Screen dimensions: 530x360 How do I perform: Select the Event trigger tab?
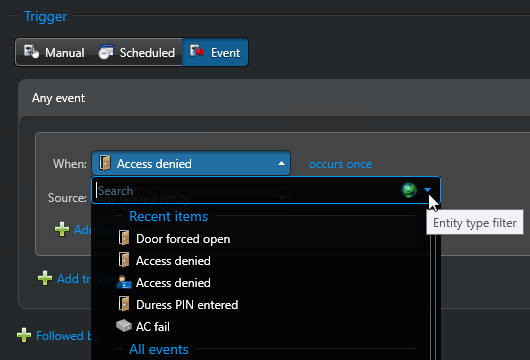click(x=215, y=52)
